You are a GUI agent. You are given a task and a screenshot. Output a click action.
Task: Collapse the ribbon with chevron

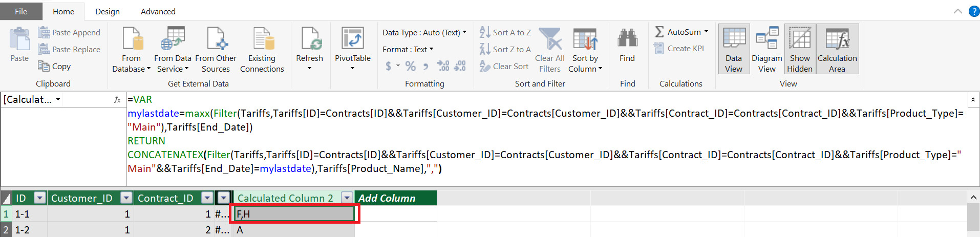958,11
